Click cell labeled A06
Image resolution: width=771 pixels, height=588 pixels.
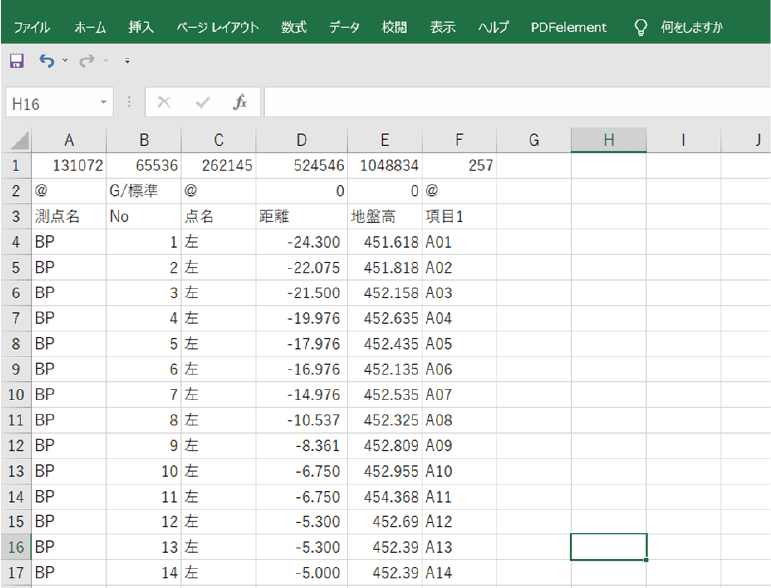click(460, 369)
